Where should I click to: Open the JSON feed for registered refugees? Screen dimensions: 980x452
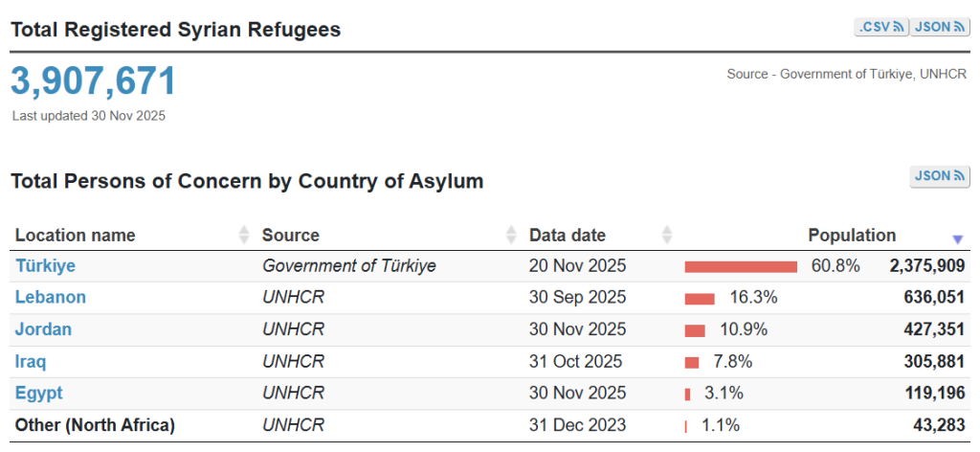coord(939,27)
